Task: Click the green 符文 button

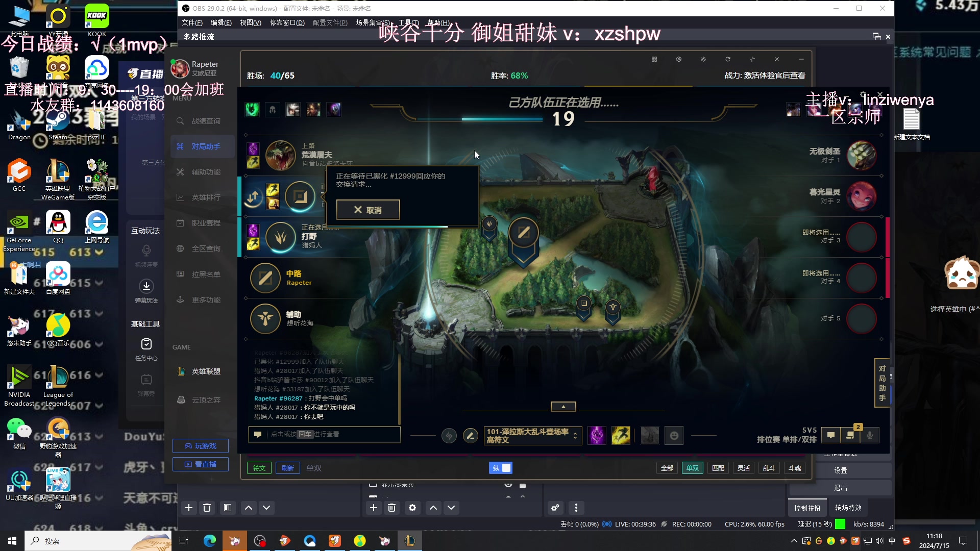Action: (259, 468)
